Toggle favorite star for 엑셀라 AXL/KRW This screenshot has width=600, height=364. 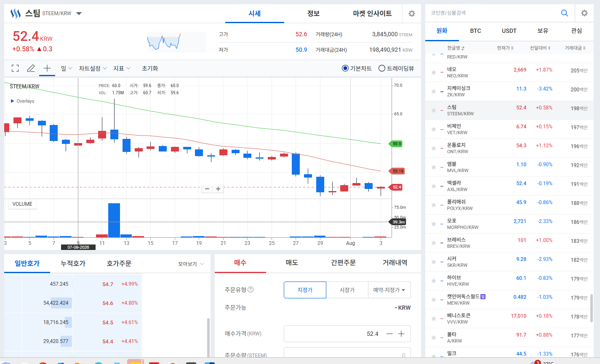pyautogui.click(x=434, y=186)
